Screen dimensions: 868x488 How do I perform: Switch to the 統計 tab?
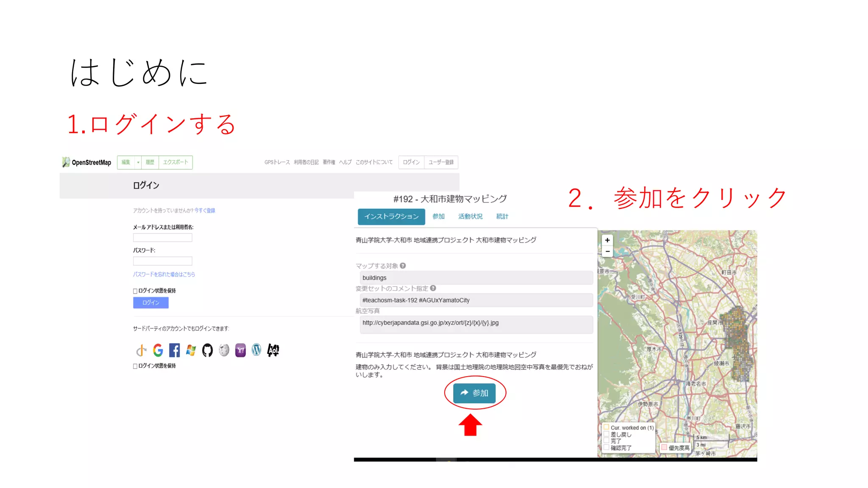(502, 216)
